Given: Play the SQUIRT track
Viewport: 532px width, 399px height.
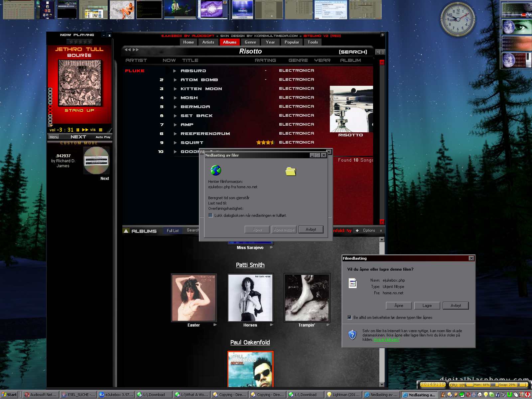Looking at the screenshot, I should [175, 143].
